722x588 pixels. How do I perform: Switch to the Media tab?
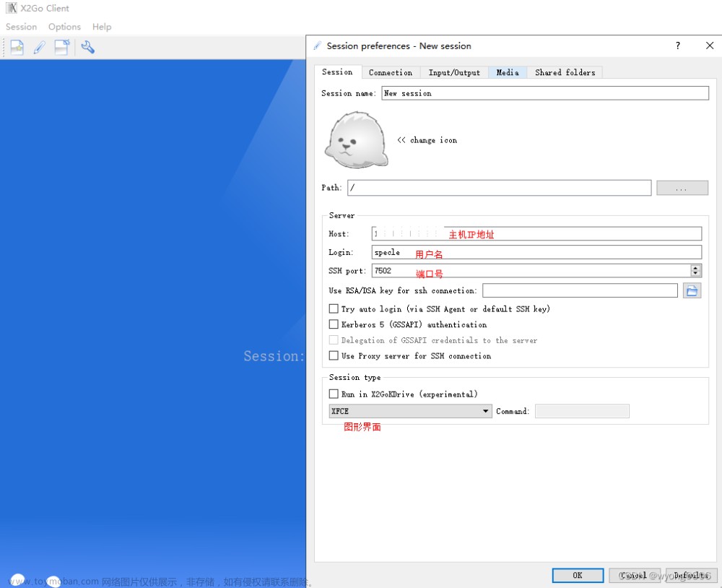pyautogui.click(x=508, y=72)
